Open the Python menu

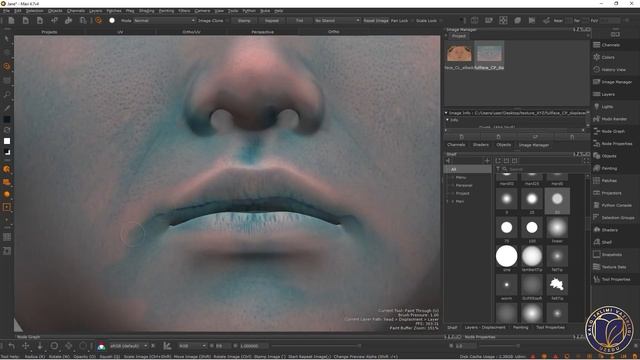click(x=249, y=11)
